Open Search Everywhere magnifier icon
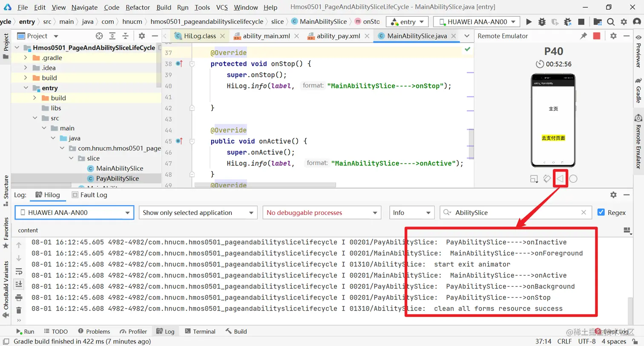This screenshot has height=346, width=644. click(x=611, y=22)
